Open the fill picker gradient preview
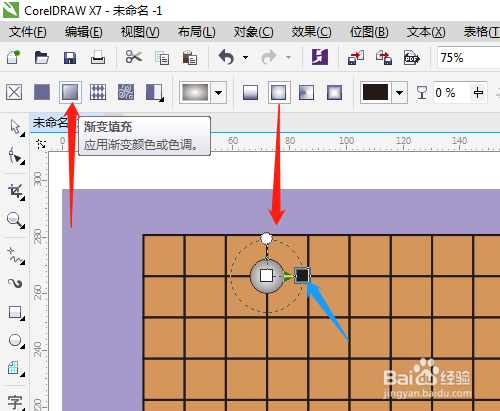 [195, 92]
